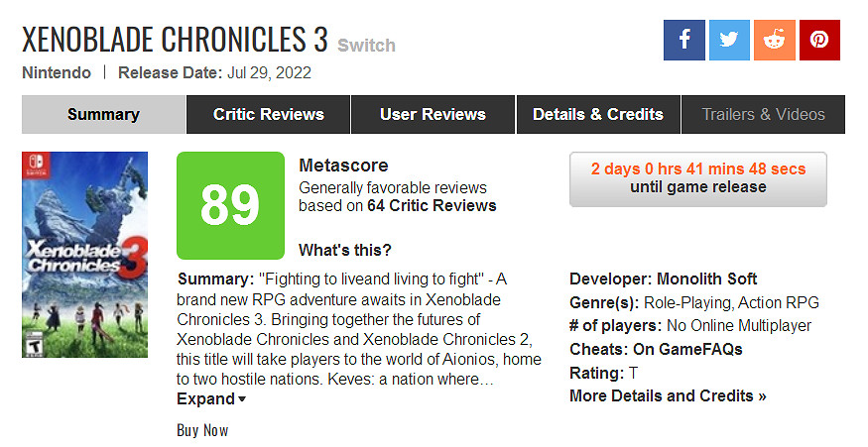Click the Switch platform label
This screenshot has width=868, height=447.
pyautogui.click(x=366, y=46)
